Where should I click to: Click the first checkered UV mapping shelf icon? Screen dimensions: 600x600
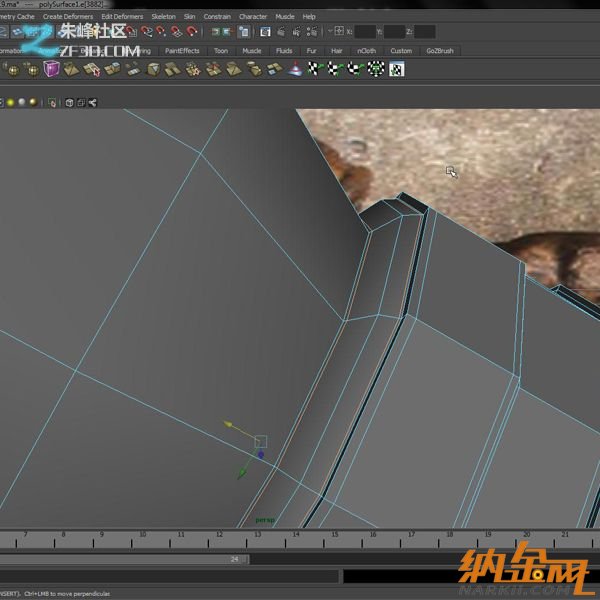pyautogui.click(x=315, y=69)
